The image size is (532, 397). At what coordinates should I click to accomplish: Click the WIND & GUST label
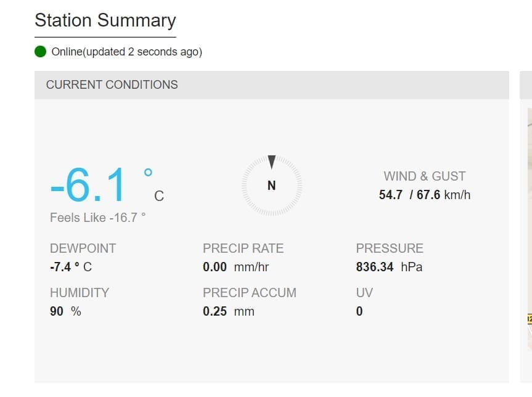point(424,176)
